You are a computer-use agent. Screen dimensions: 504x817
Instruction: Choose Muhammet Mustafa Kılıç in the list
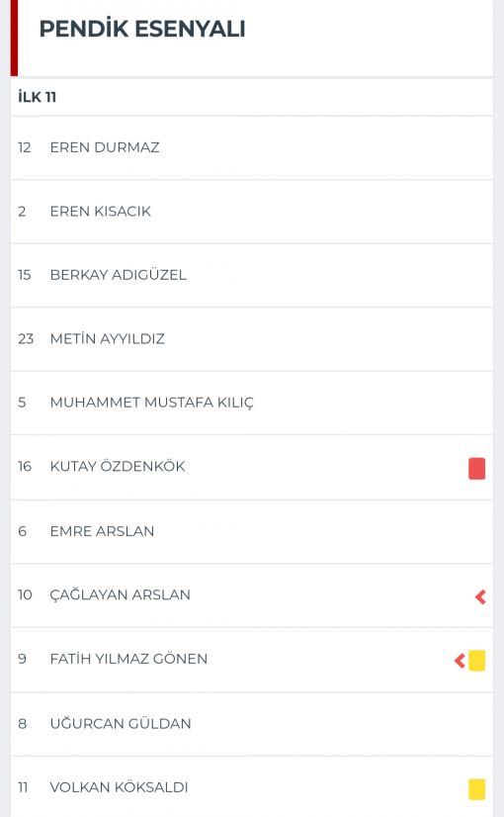click(251, 403)
